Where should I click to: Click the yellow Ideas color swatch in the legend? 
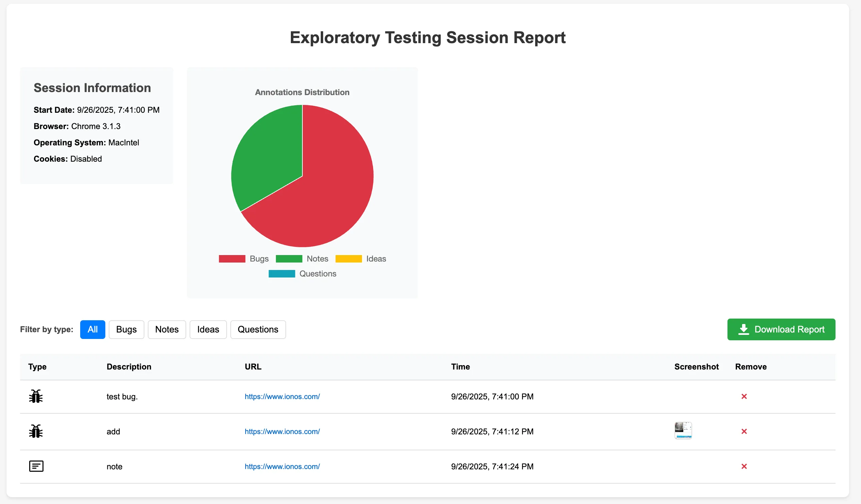point(348,258)
